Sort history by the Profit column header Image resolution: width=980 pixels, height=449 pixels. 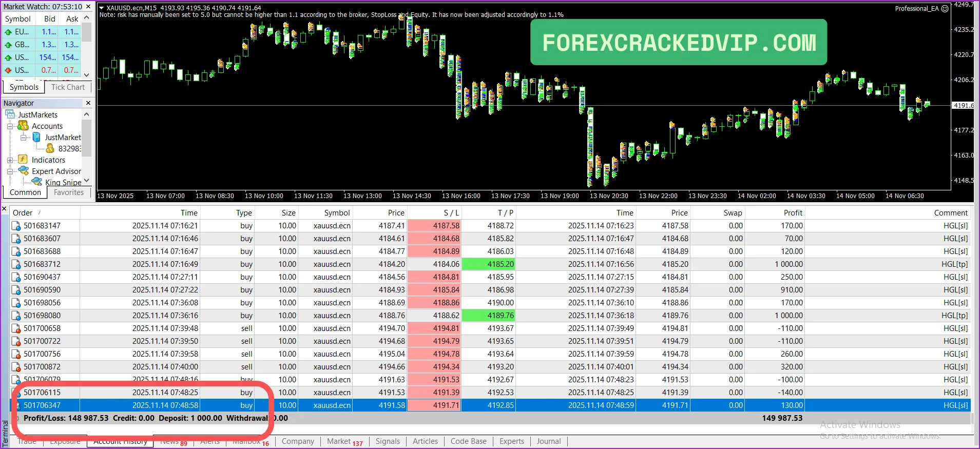[793, 213]
